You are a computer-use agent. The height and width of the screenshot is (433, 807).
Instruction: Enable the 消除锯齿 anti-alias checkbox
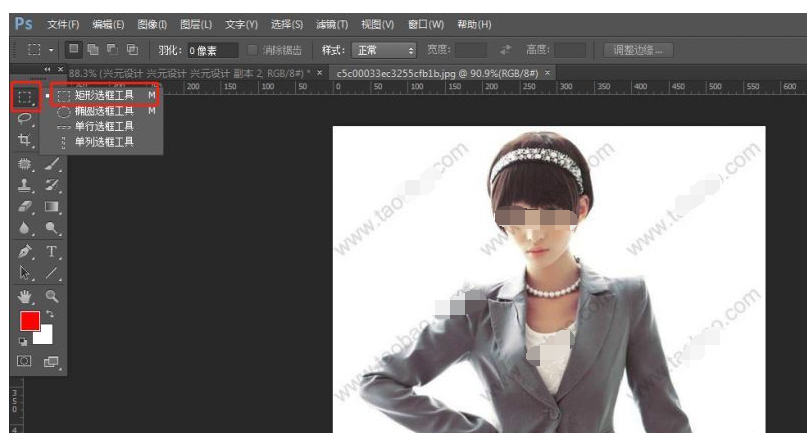coord(253,49)
